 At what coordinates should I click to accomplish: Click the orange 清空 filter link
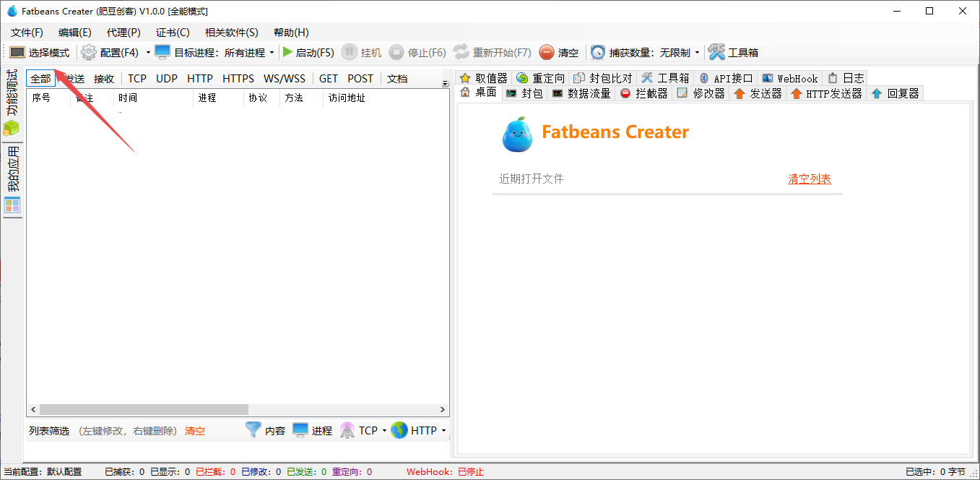[195, 431]
